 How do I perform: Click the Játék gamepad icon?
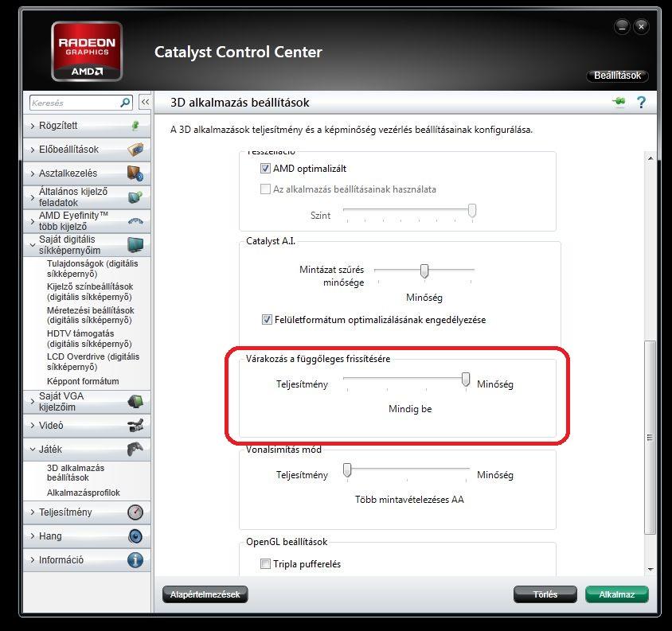click(135, 449)
